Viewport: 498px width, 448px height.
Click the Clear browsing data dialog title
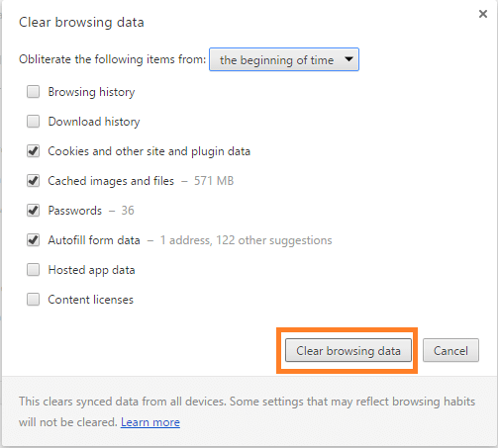pyautogui.click(x=81, y=23)
